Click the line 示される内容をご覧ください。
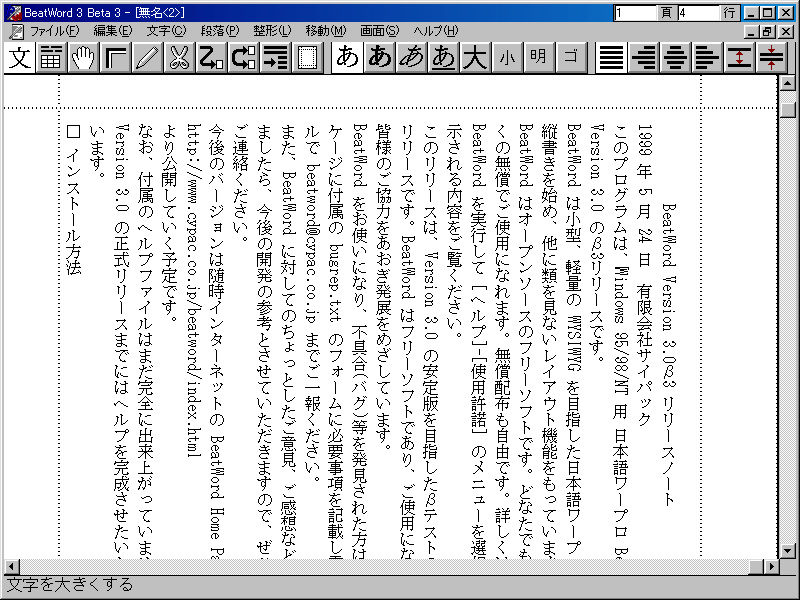800x600 pixels. pos(455,231)
